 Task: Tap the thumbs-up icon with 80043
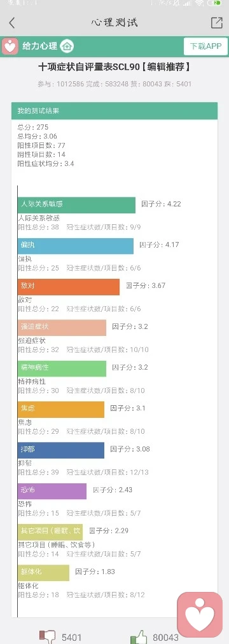[139, 638]
